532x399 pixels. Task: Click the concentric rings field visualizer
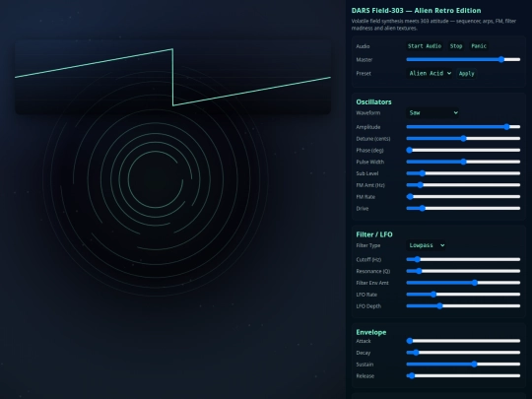156,179
